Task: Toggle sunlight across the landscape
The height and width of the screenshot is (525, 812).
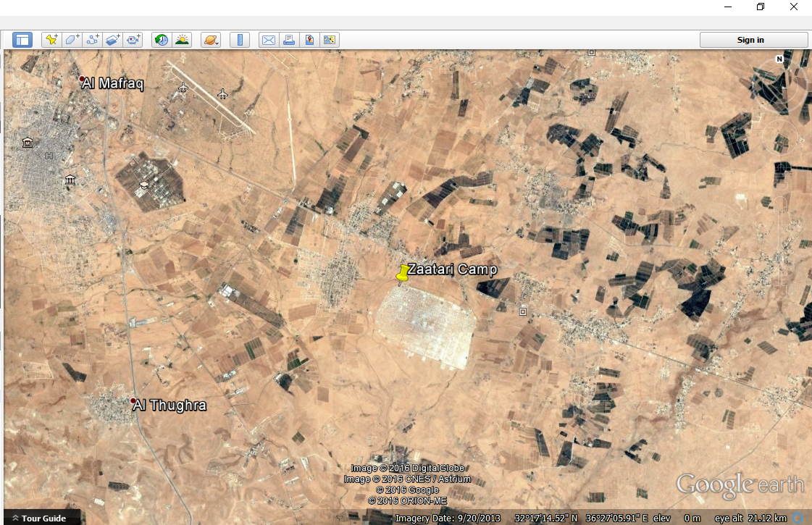Action: pyautogui.click(x=182, y=40)
